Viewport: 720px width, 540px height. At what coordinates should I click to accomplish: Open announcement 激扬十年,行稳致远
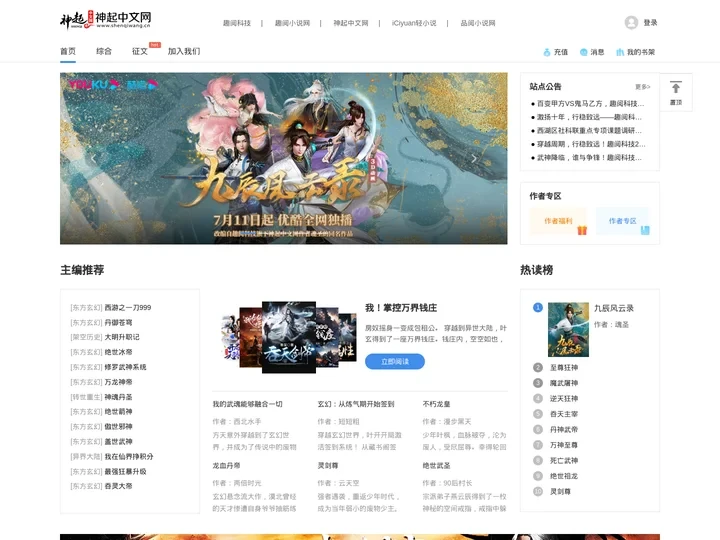pyautogui.click(x=590, y=117)
